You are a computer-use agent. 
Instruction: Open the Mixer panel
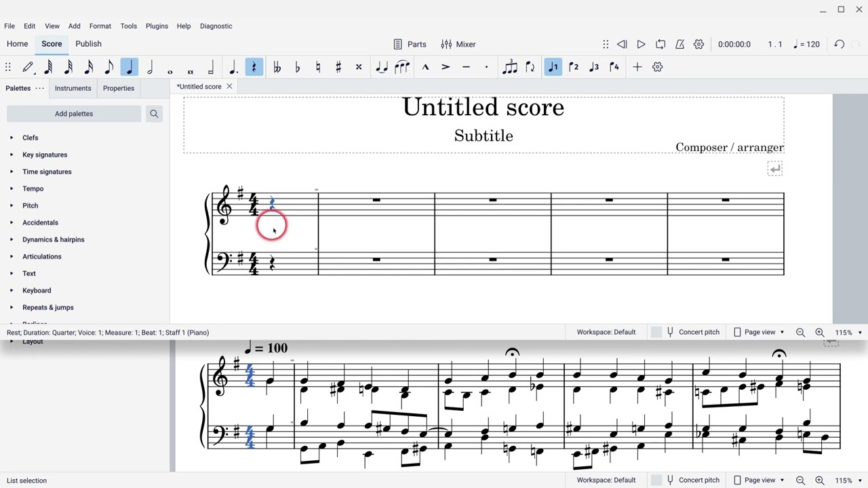coord(458,44)
